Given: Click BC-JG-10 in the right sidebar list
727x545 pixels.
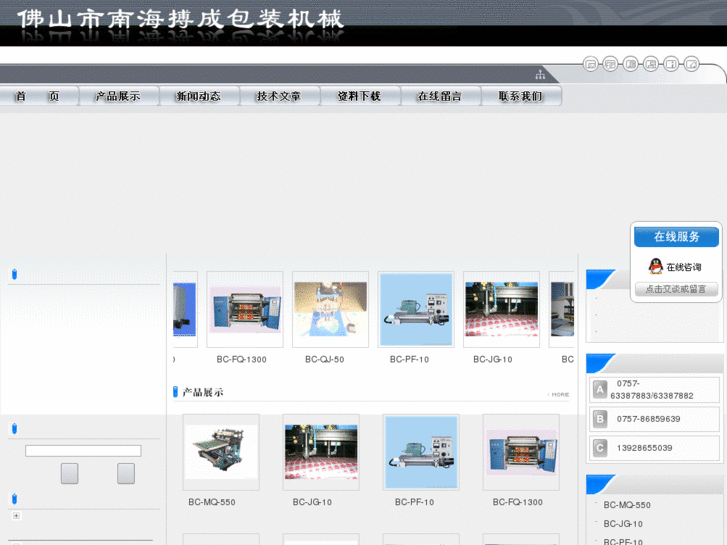Looking at the screenshot, I should [623, 524].
